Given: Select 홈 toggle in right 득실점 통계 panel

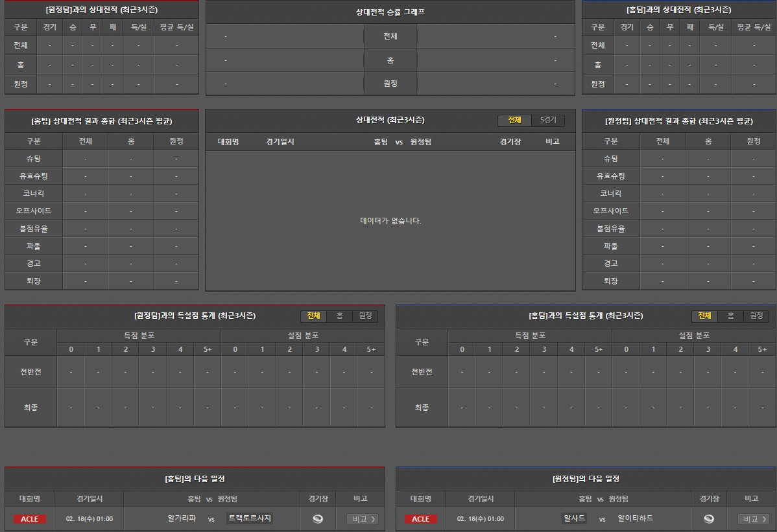Looking at the screenshot, I should (730, 316).
